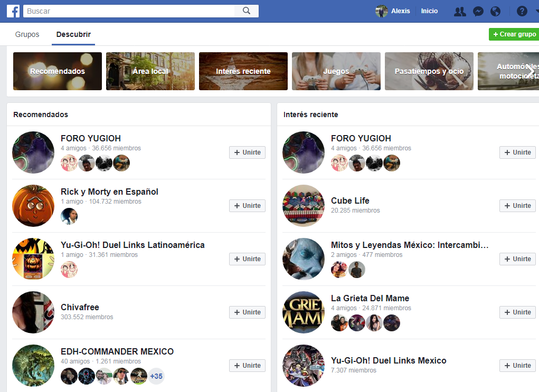Click the Chivafree group picture
Viewport: 539px width, 392px height.
tap(33, 312)
